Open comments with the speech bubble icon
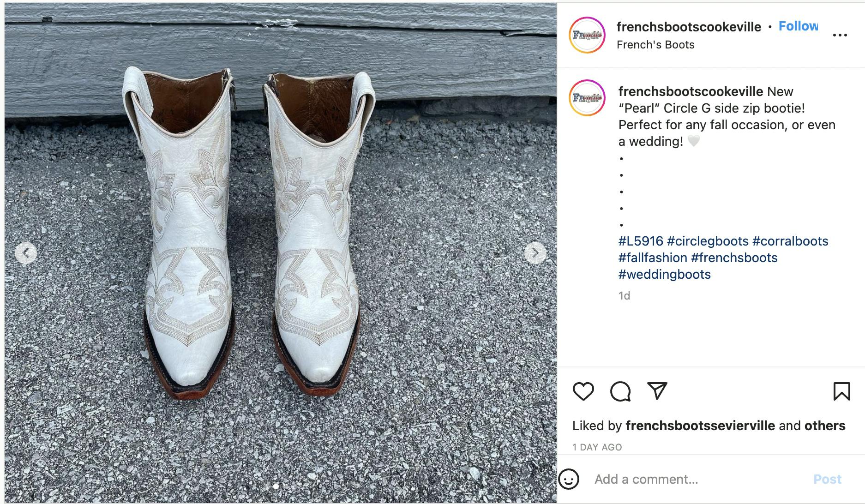865x504 pixels. click(620, 391)
